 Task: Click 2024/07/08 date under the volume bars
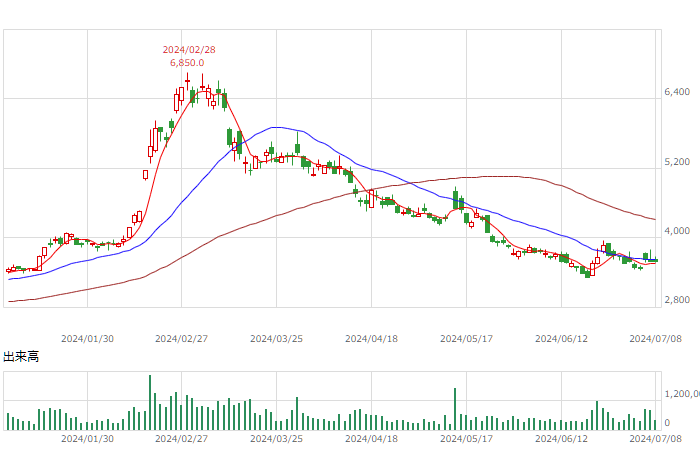pyautogui.click(x=655, y=439)
